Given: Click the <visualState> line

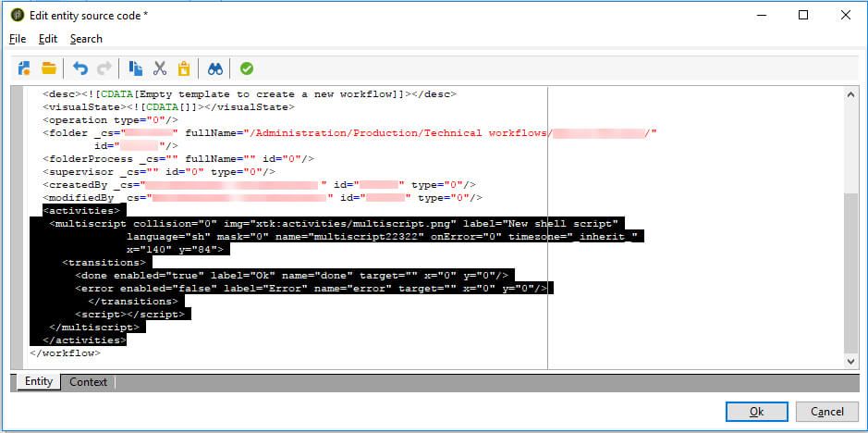Looking at the screenshot, I should tap(169, 107).
